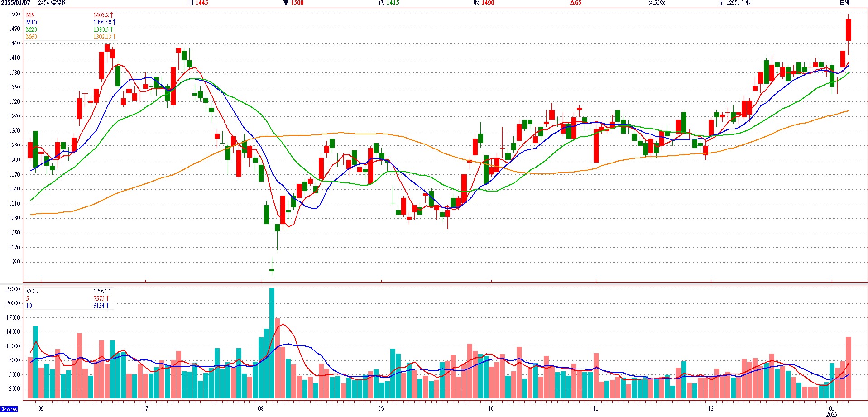
Task: Click the percent change (4.56%)
Action: click(x=657, y=3)
